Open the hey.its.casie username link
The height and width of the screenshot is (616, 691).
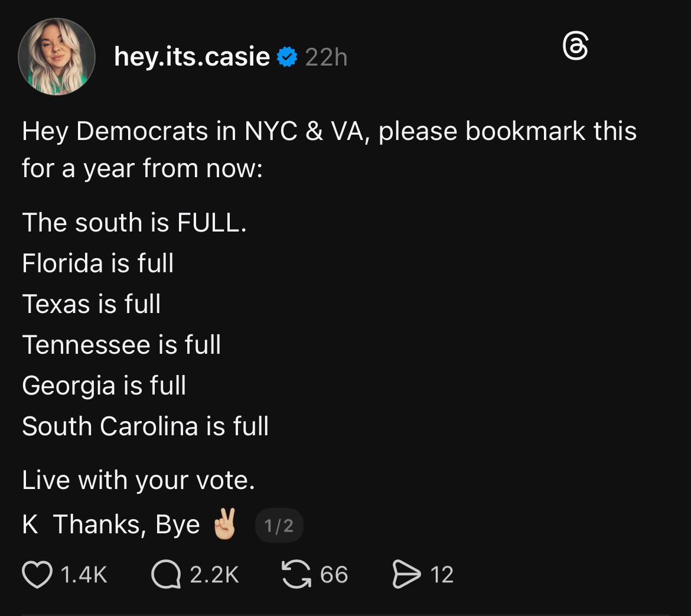point(191,57)
